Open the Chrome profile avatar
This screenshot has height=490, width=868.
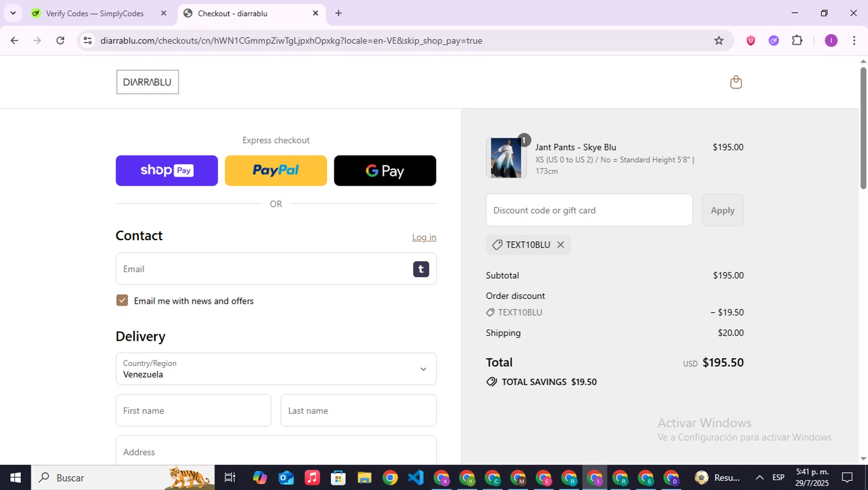click(831, 40)
